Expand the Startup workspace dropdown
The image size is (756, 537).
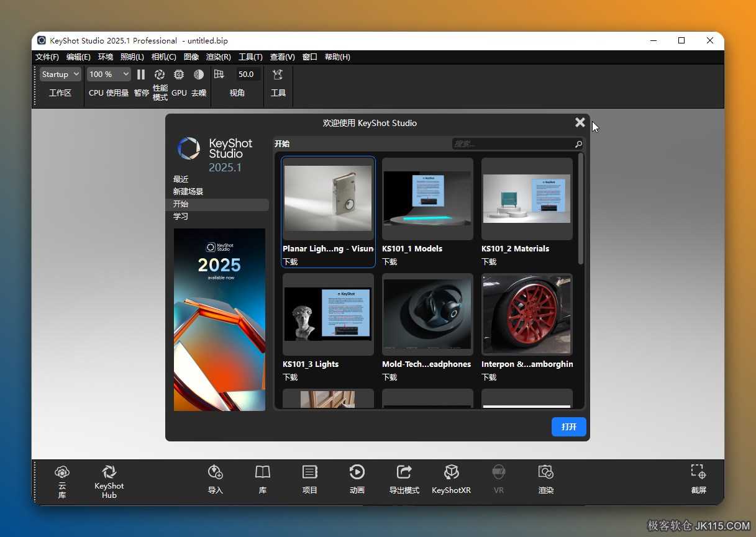60,74
